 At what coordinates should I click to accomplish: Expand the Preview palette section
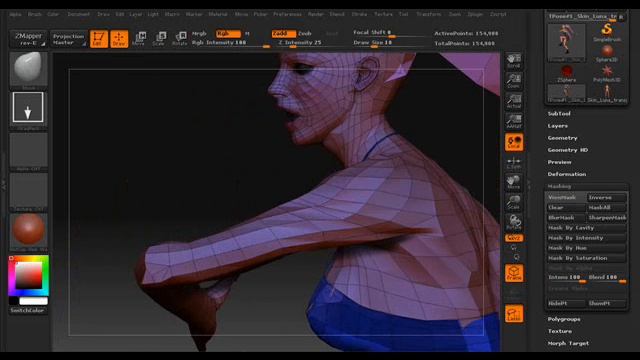coord(559,162)
